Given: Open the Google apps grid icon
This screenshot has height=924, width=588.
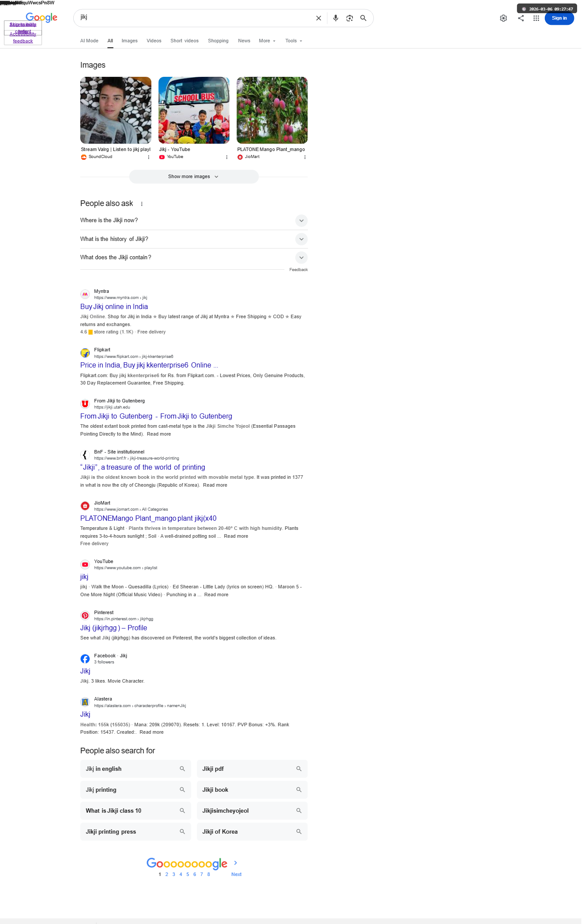Looking at the screenshot, I should click(x=536, y=18).
